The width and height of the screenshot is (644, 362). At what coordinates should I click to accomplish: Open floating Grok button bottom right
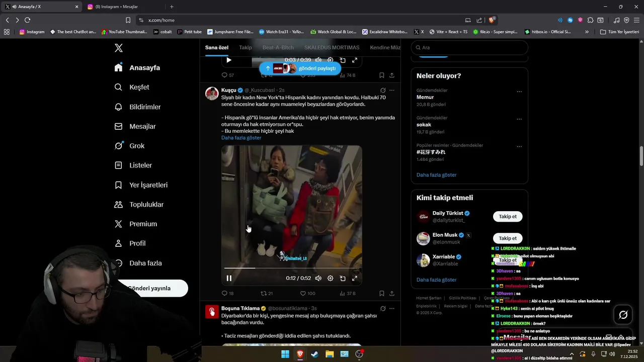click(x=623, y=315)
